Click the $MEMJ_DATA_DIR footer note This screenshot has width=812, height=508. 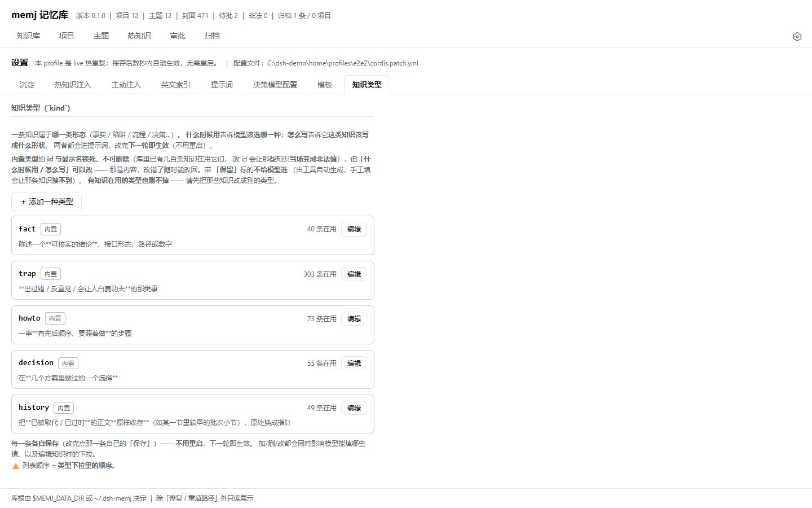(78, 498)
